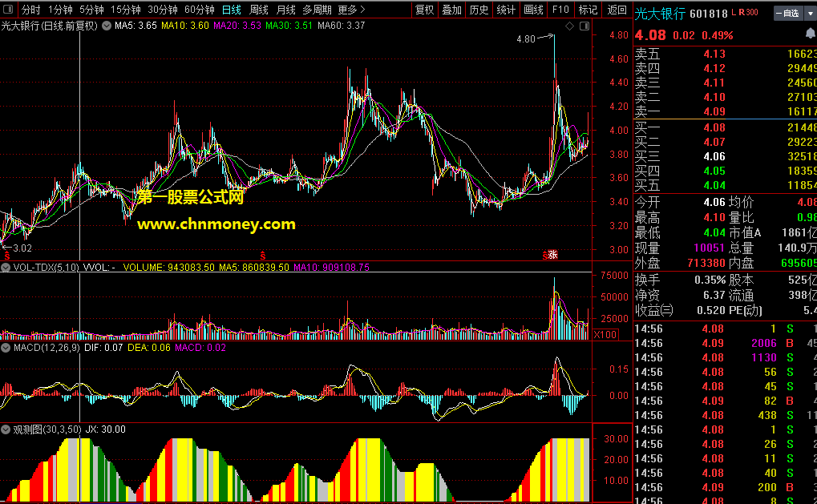Switch to 60分钟 period
This screenshot has height=504, width=817.
[200, 10]
